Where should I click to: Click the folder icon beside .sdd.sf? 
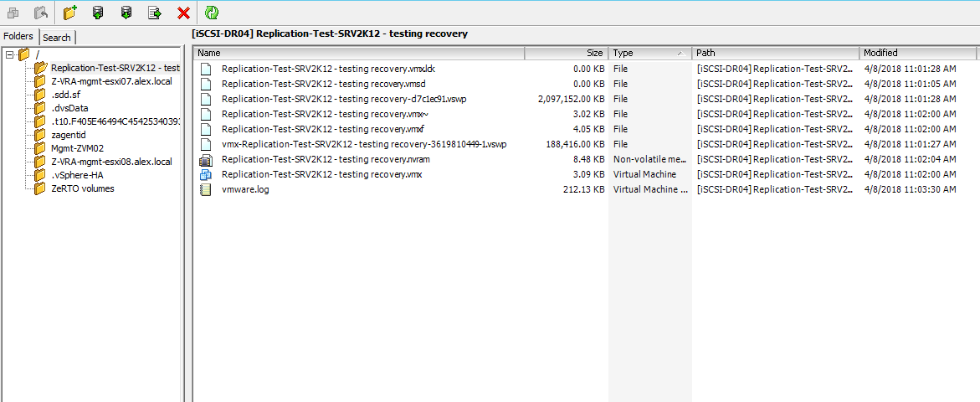point(40,95)
